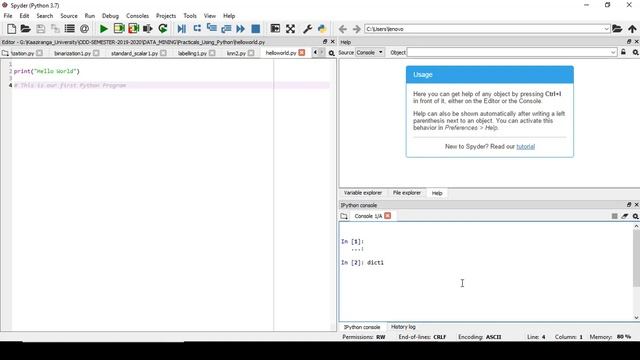Open the Edit menu

pyautogui.click(x=24, y=16)
